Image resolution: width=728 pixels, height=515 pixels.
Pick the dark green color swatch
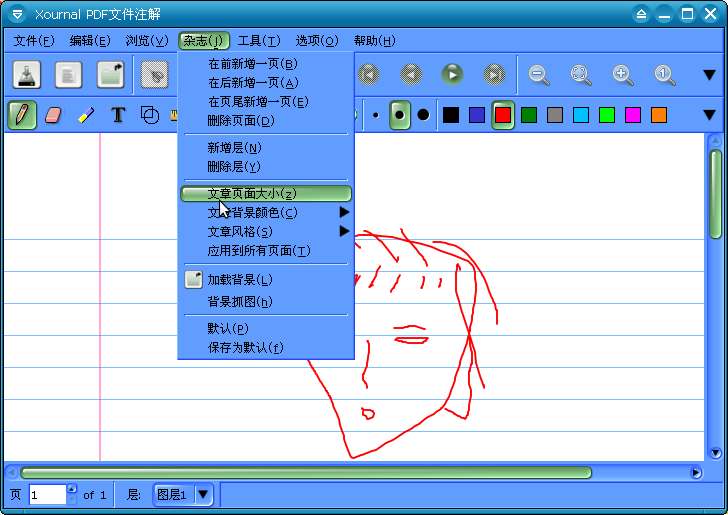529,115
